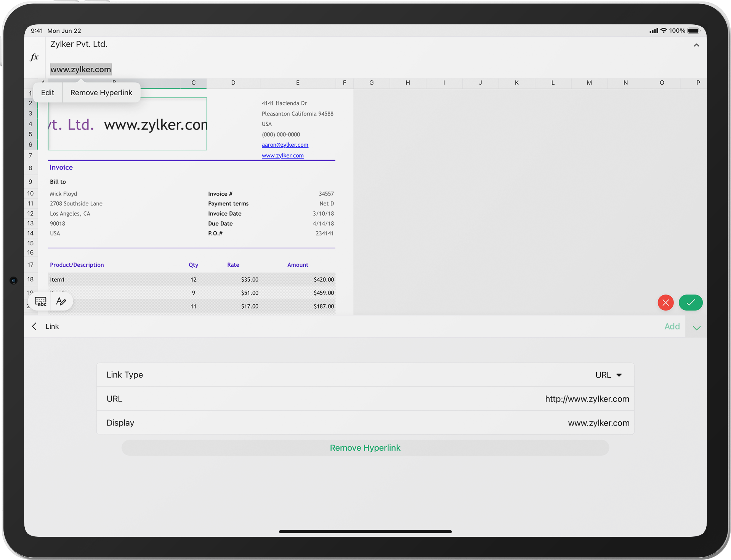Edit the URL field http://www.zylker.com
The height and width of the screenshot is (560, 731).
[365, 399]
